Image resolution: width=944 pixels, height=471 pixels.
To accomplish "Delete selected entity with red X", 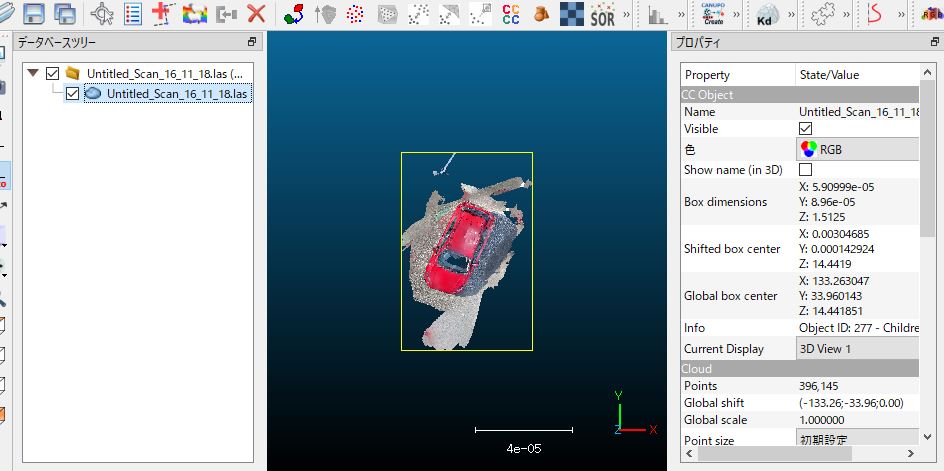I will (257, 14).
